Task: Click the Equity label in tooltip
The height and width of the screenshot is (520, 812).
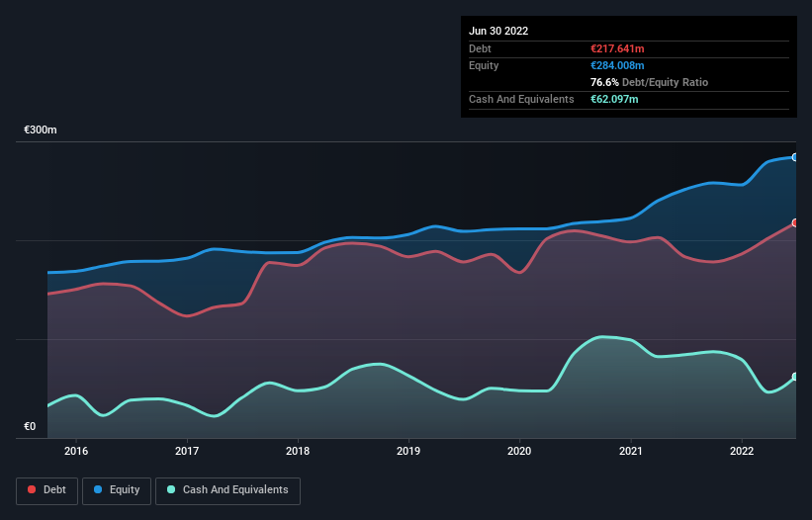Action: [484, 65]
